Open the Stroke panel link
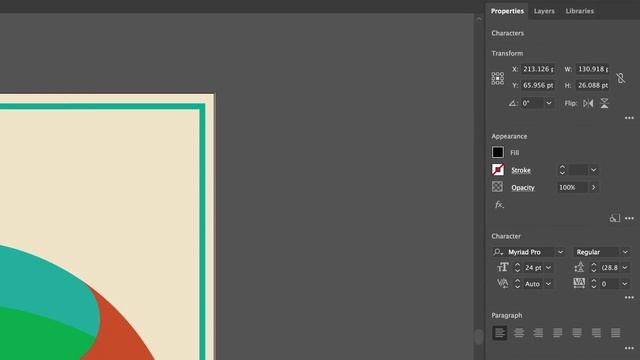The image size is (640, 360). pyautogui.click(x=521, y=170)
